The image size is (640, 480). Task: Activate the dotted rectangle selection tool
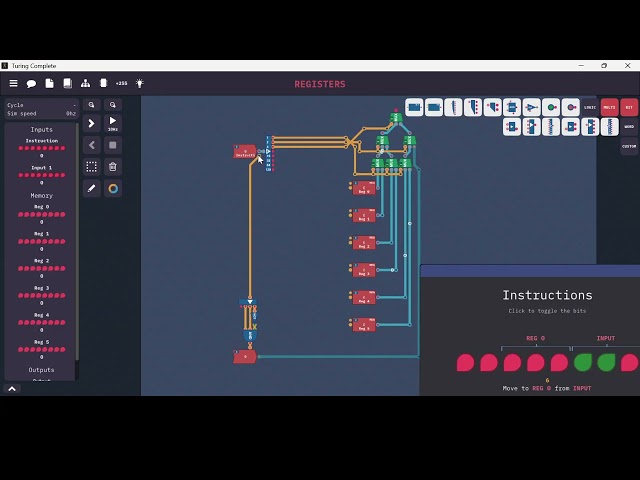91,167
